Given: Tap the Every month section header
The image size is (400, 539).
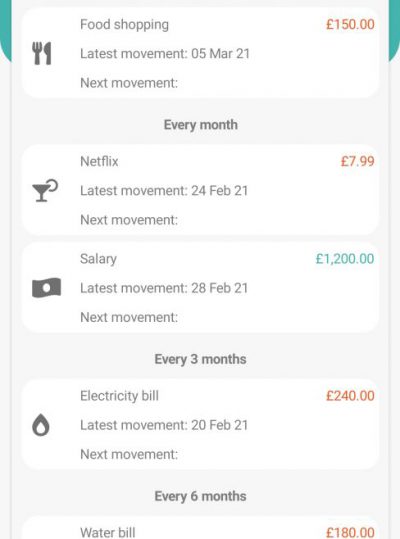Looking at the screenshot, I should [200, 125].
